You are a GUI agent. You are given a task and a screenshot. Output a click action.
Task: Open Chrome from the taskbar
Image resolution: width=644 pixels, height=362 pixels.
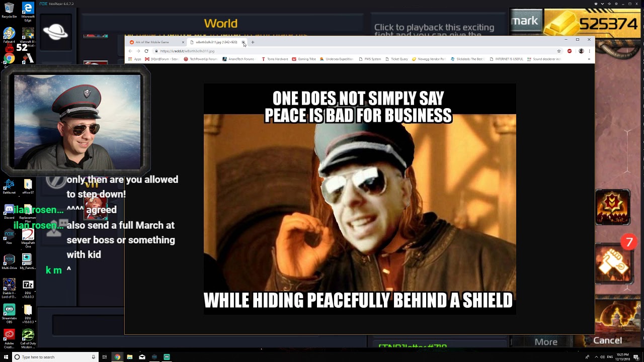pyautogui.click(x=117, y=357)
